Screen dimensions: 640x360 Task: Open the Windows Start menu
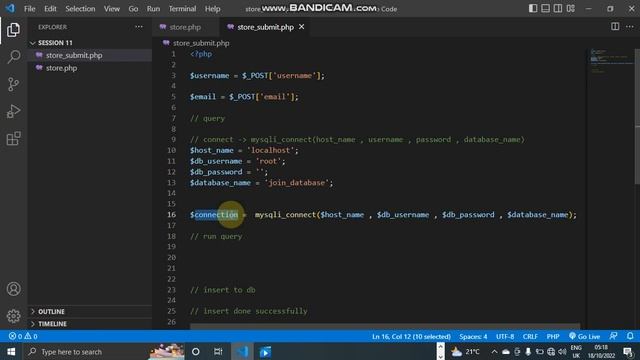tap(11, 351)
